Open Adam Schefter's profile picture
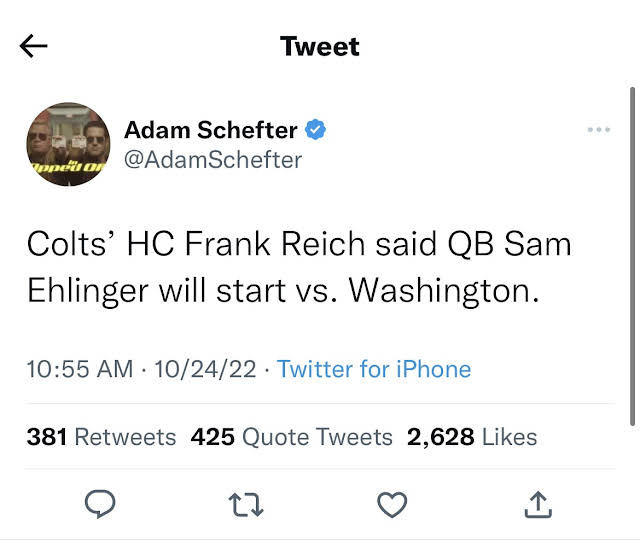640x543 pixels. (68, 144)
